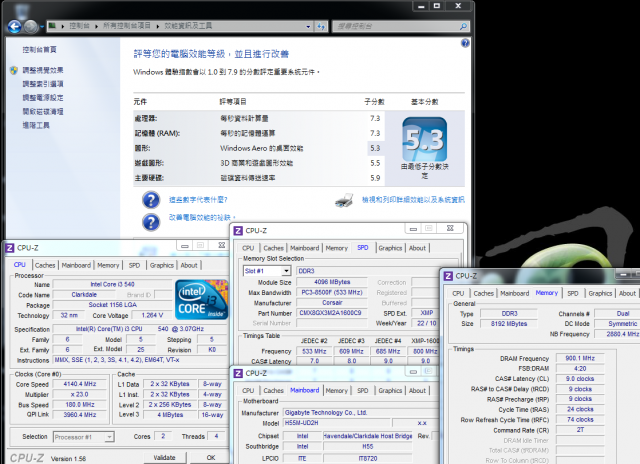Open advanced tools sidebar link
The image size is (640, 464).
pyautogui.click(x=36, y=125)
